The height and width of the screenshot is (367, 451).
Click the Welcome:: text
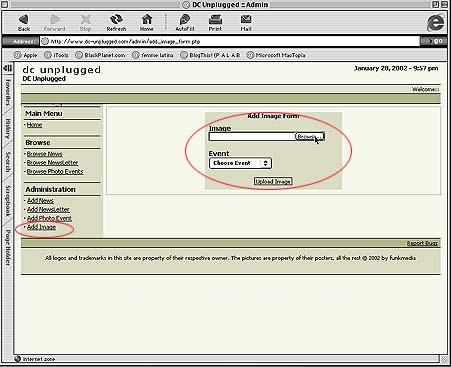pyautogui.click(x=426, y=89)
